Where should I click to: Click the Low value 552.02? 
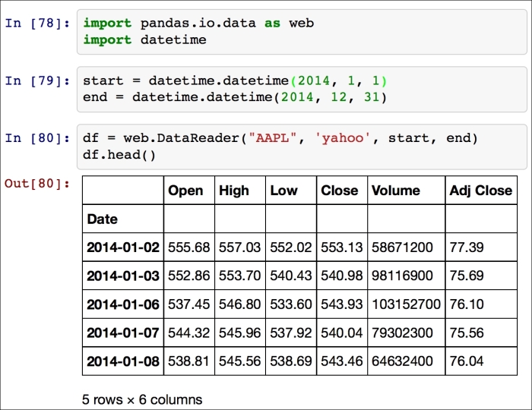pyautogui.click(x=291, y=248)
